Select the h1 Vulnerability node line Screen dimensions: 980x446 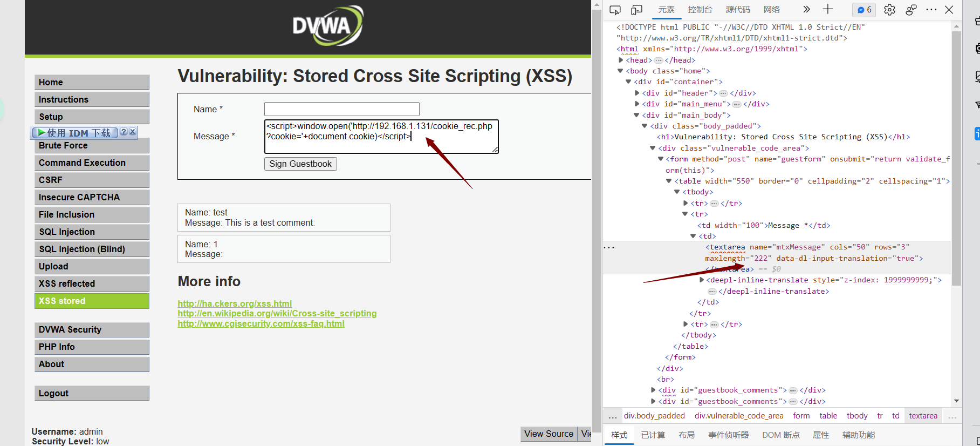783,137
